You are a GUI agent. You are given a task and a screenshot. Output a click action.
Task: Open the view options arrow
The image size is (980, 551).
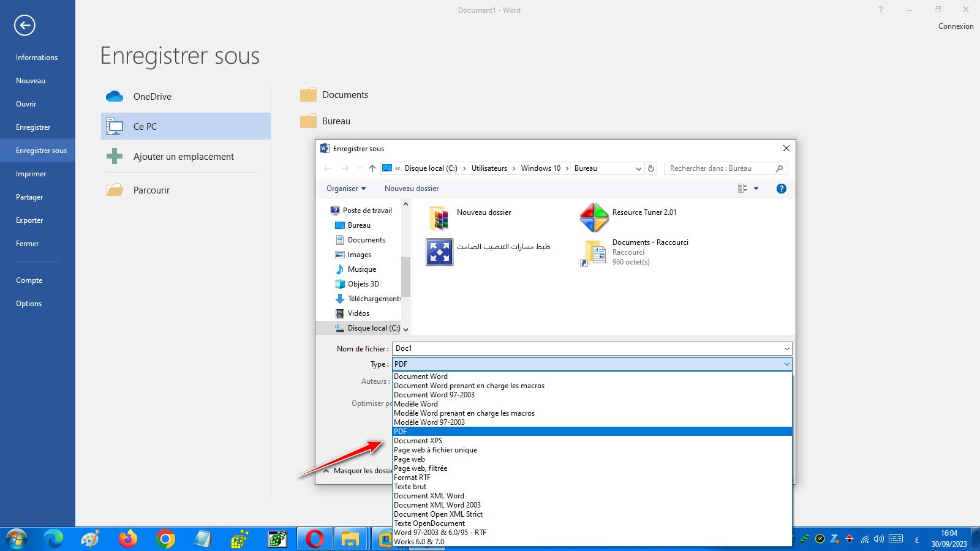pos(756,189)
